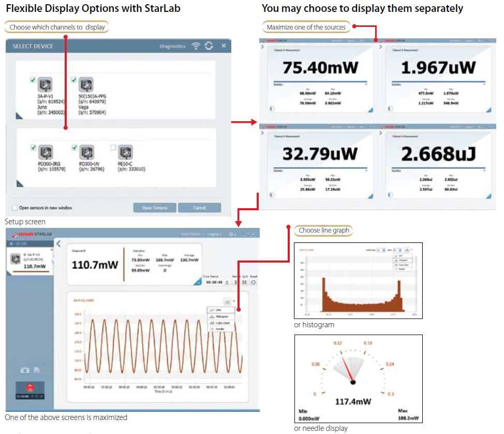This screenshot has height=434, width=504.
Task: Click the Time Frame stepper arrows
Action: click(x=227, y=282)
